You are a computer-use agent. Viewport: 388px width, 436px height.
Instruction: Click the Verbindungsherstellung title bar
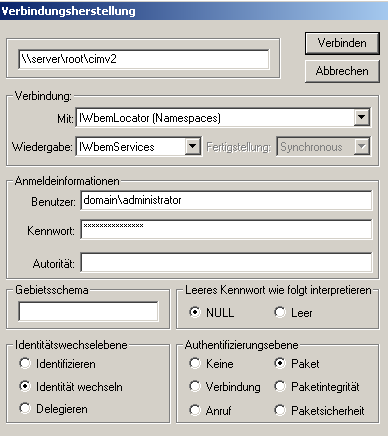[194, 10]
